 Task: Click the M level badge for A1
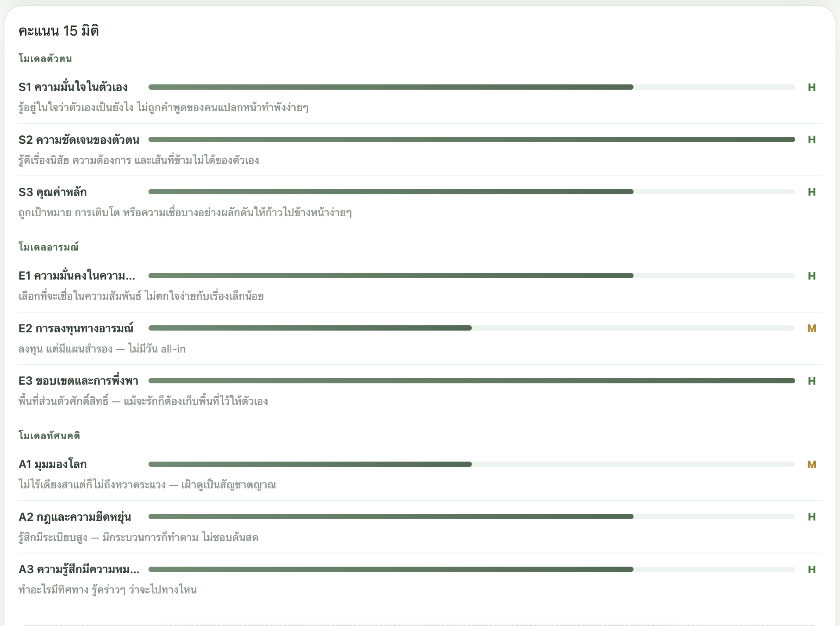click(x=811, y=465)
